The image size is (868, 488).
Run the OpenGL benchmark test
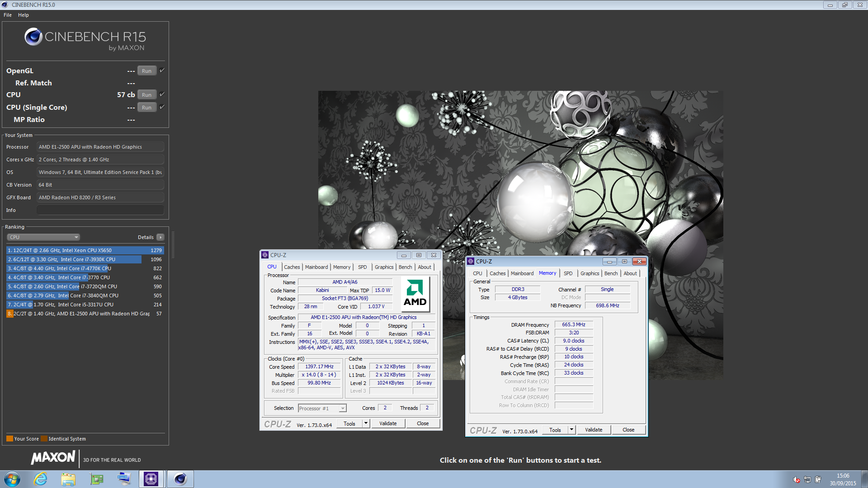(x=146, y=71)
